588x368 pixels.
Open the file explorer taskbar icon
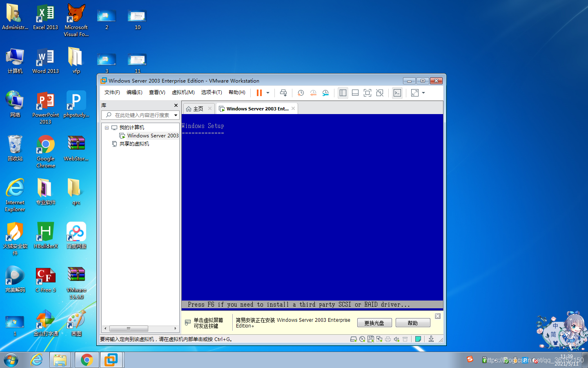tap(60, 360)
